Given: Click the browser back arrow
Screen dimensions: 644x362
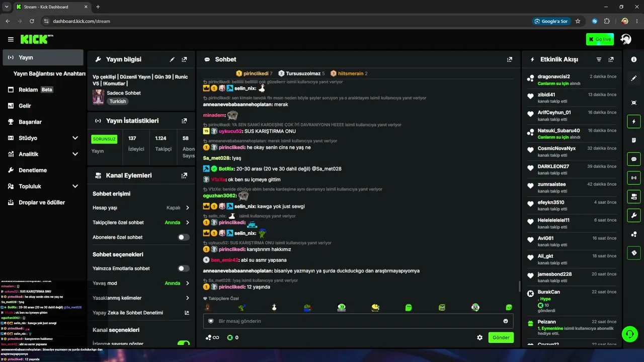Looking at the screenshot, I should [x=8, y=21].
